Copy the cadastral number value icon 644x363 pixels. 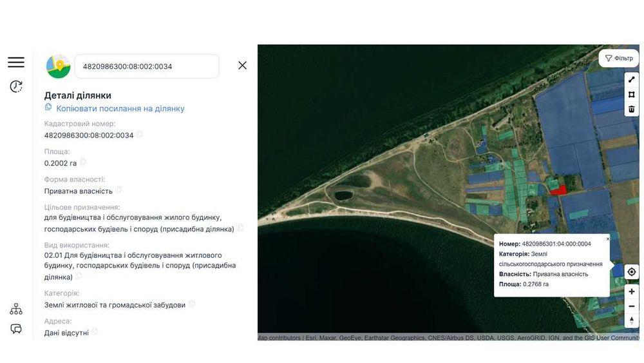(x=140, y=134)
